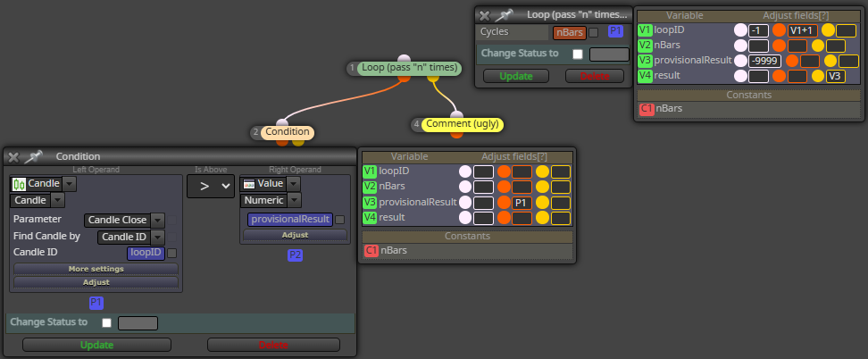The height and width of the screenshot is (359, 868).
Task: Close the Loop panel with the X icon
Action: pos(484,15)
